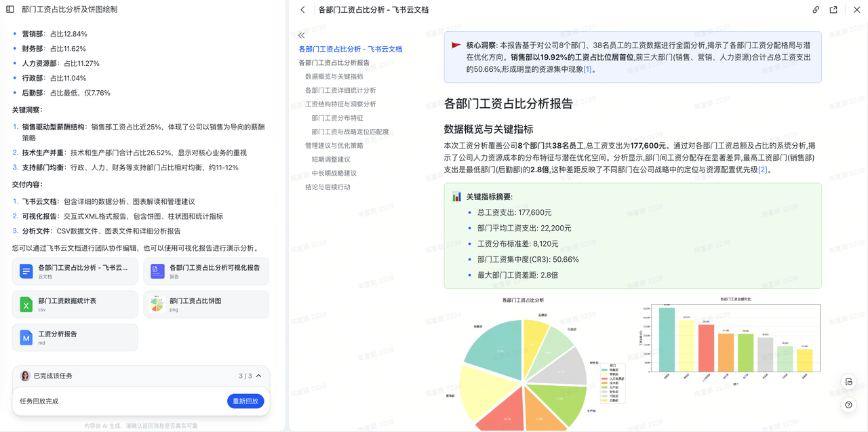
Task: Go to 结论与后续行动 section
Action: 328,187
